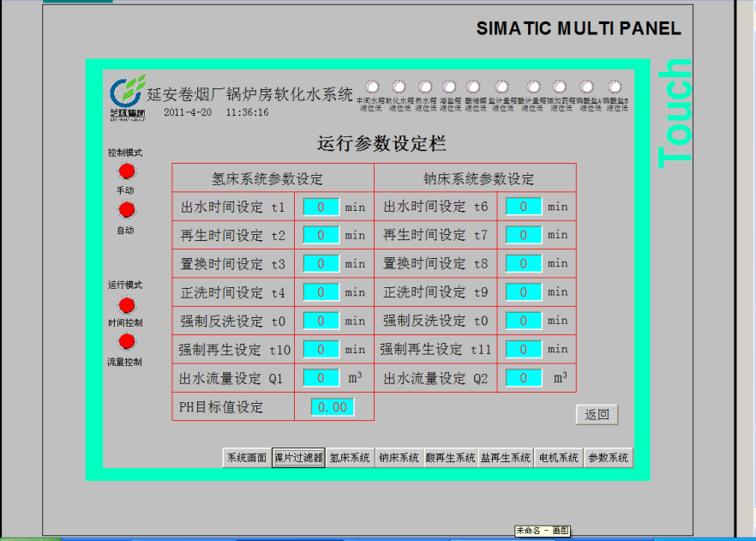Click the 出水时间设定 t6 value field
The height and width of the screenshot is (541, 756).
point(524,207)
